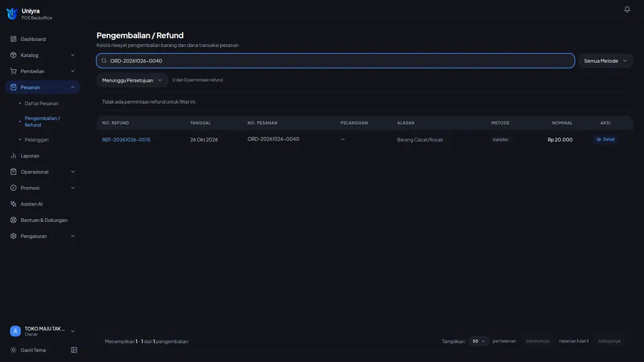This screenshot has width=644, height=362.
Task: Click the Pesanan bag icon
Action: click(13, 87)
